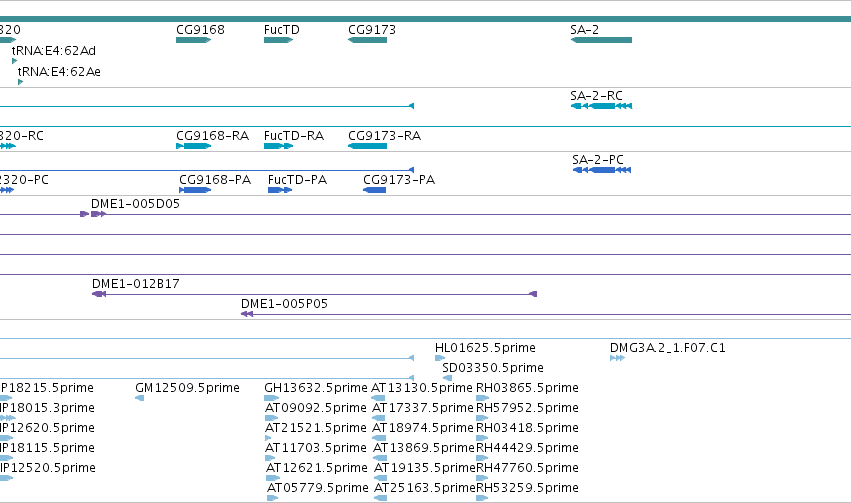Image resolution: width=851 pixels, height=503 pixels.
Task: Select DMG3A.2_1.F07.C1 feature
Action: [x=618, y=358]
